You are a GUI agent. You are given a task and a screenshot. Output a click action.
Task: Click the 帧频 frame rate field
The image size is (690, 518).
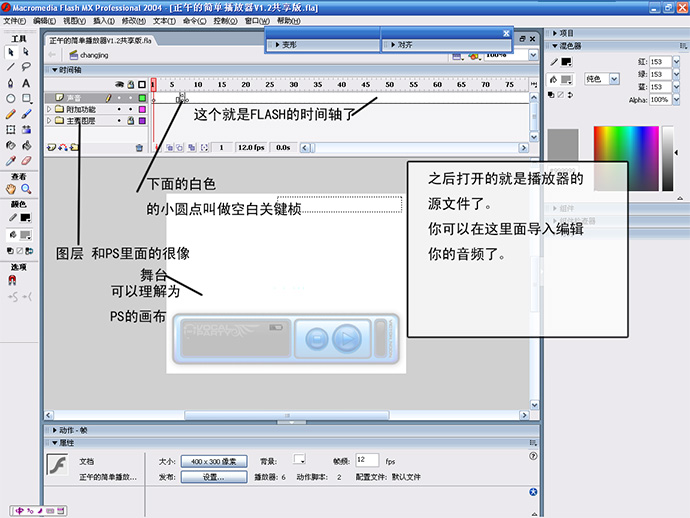click(x=367, y=460)
